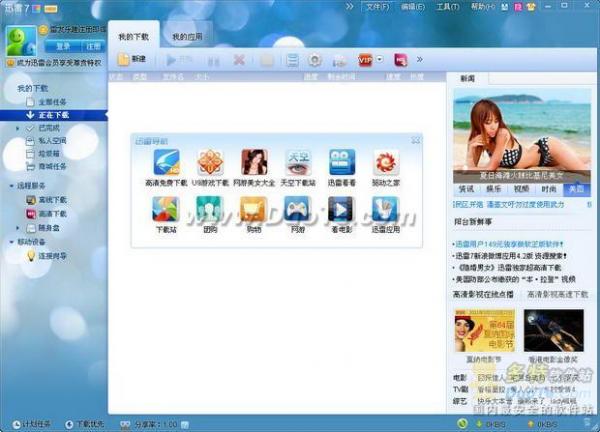
Task: Expand the chevron left of 文件(F) menu
Action: point(349,7)
